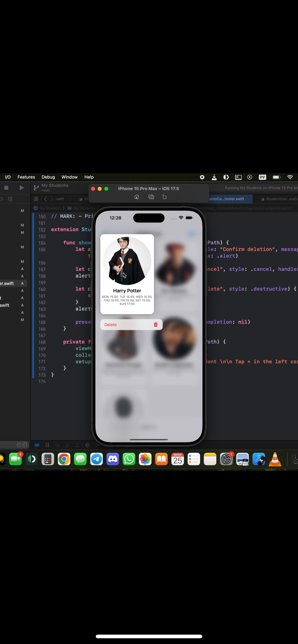Open Calculator from the Dock

[x=48, y=459]
